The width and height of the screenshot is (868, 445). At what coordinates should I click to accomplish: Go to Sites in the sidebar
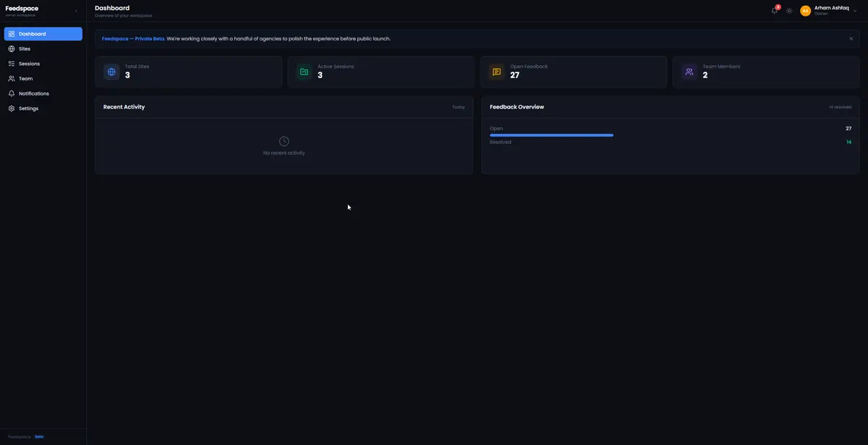[x=43, y=48]
